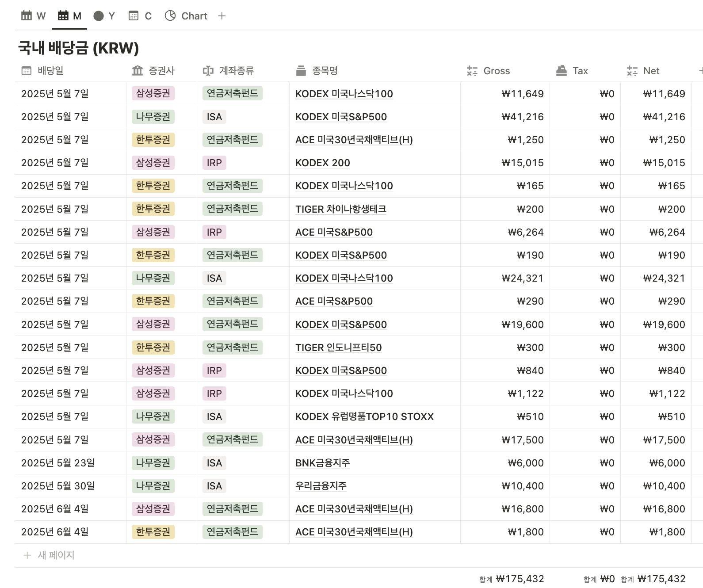Select the M view tab
This screenshot has width=703, height=588.
pos(69,16)
